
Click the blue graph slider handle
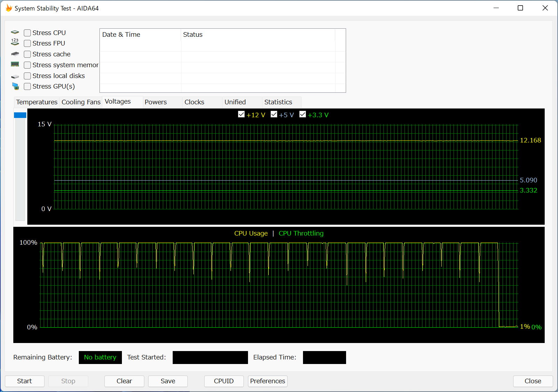point(20,115)
